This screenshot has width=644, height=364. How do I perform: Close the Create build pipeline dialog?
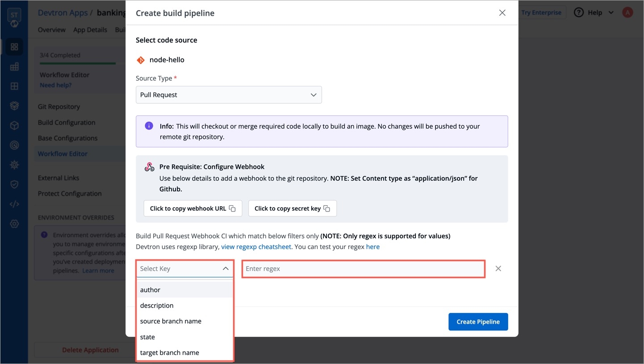click(502, 13)
